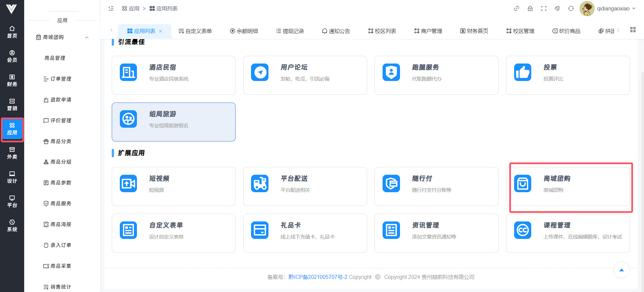Click the refresh page icon
Image resolution: width=644 pixels, height=292 pixels.
tap(571, 9)
